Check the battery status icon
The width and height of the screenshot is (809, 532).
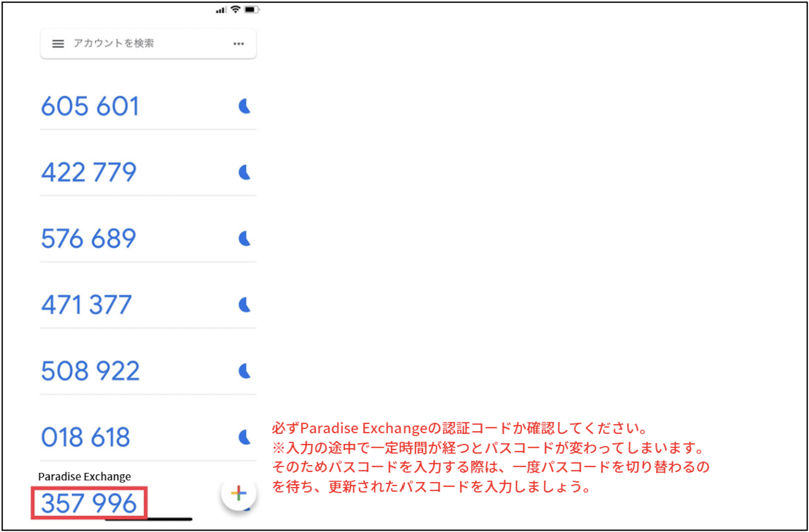pyautogui.click(x=251, y=9)
